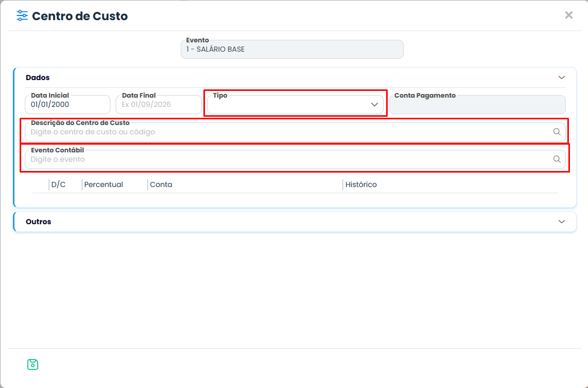Click the Histórico column header

click(361, 184)
